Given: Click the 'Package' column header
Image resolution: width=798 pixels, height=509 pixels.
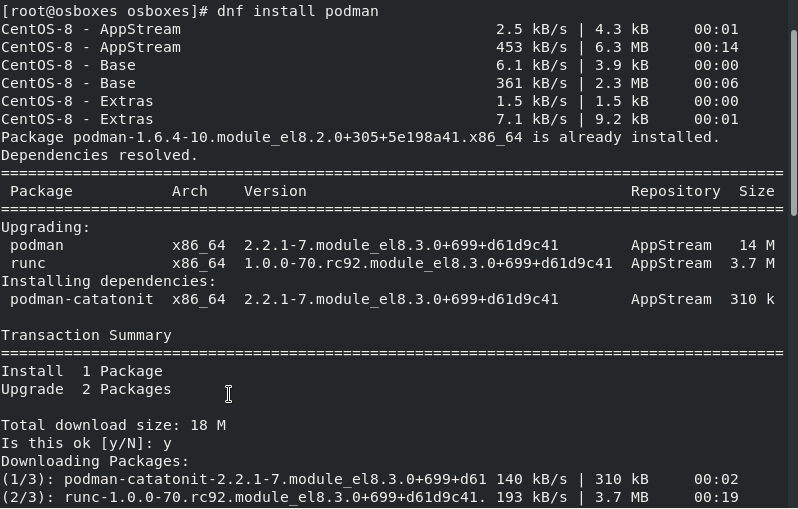Looking at the screenshot, I should coord(41,191).
